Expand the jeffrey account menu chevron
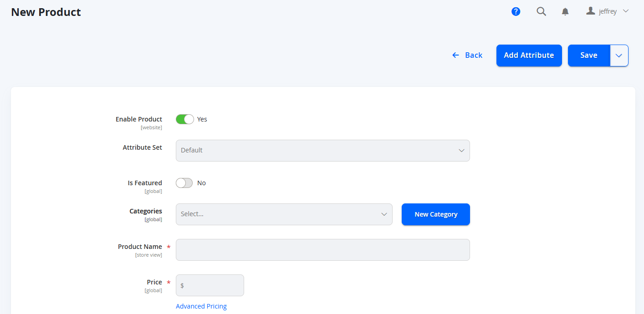The image size is (644, 314). tap(625, 11)
